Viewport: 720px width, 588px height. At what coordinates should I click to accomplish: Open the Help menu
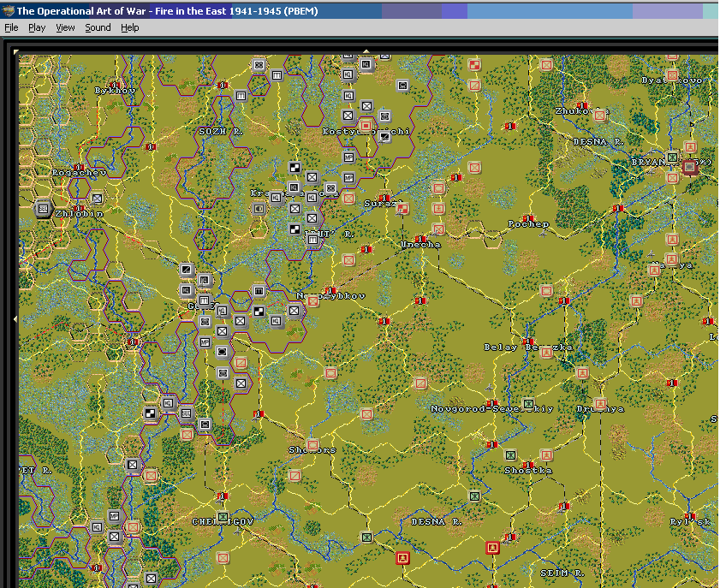coord(130,27)
